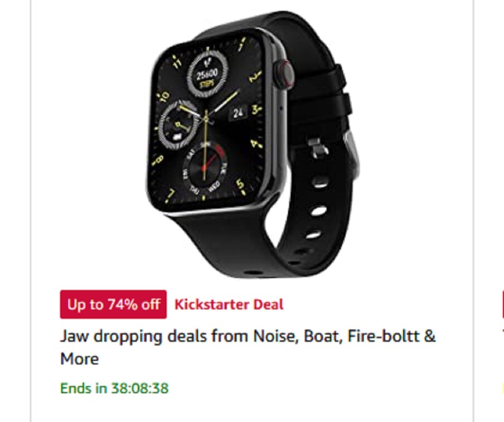Click the "Ends in 38:08:38" countdown timer

(114, 388)
